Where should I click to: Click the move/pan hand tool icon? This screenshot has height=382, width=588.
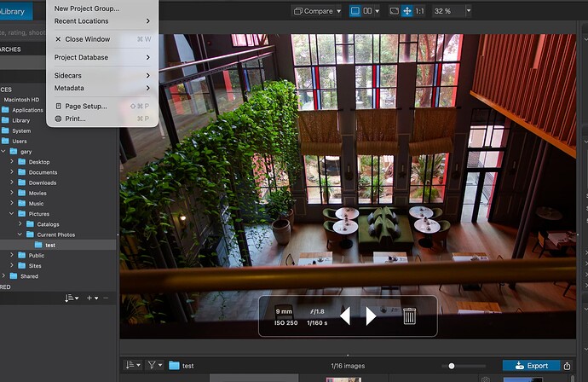407,11
